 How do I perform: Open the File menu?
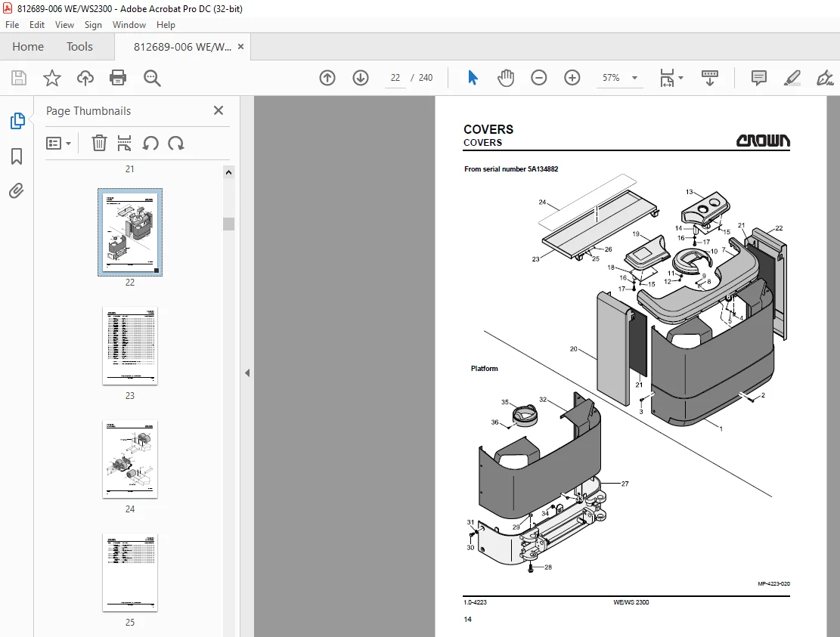[12, 25]
